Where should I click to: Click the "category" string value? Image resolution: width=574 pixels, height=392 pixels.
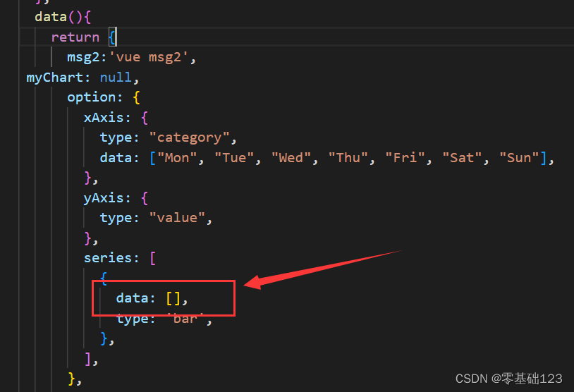click(189, 137)
